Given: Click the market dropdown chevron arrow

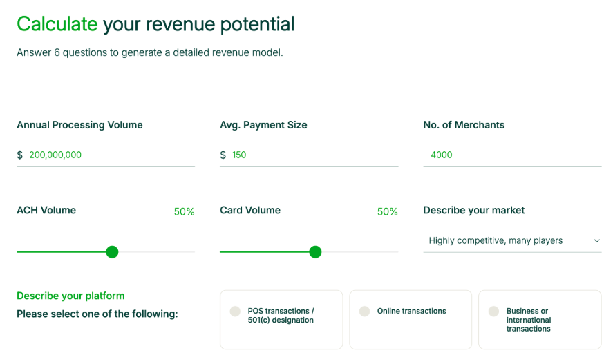Looking at the screenshot, I should coord(596,240).
